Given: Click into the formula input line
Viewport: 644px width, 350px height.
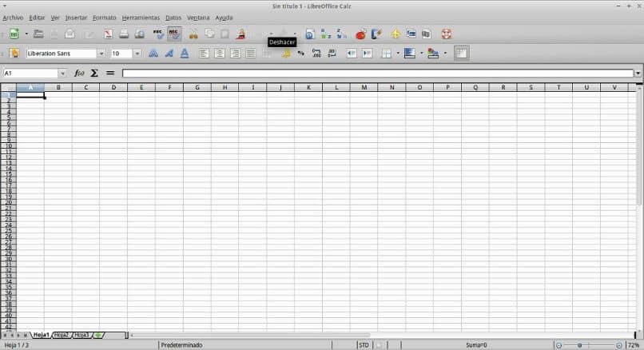Looking at the screenshot, I should click(377, 74).
